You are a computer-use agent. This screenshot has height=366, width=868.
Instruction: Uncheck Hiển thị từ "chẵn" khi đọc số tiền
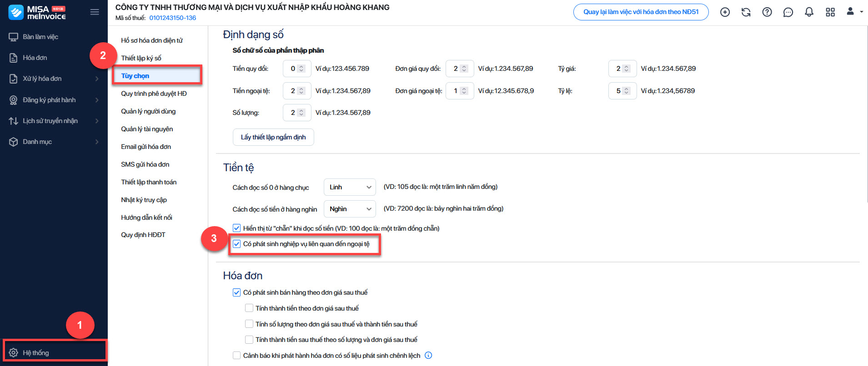(236, 228)
